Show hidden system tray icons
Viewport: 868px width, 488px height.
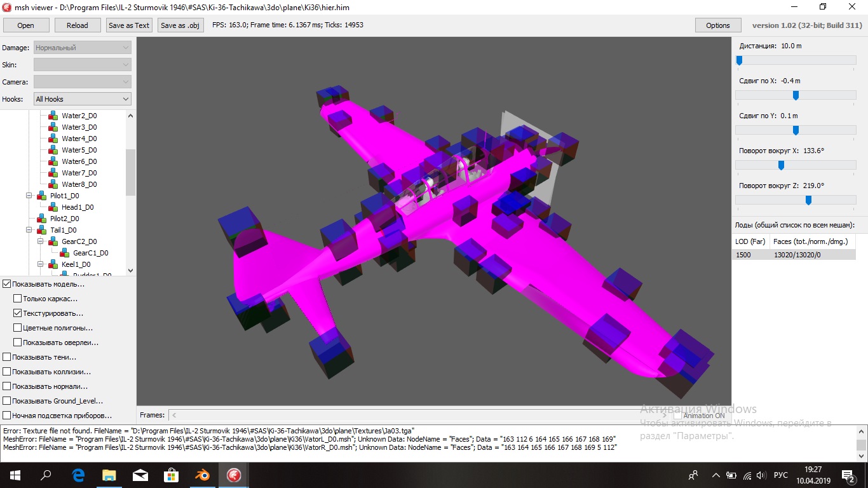point(716,475)
